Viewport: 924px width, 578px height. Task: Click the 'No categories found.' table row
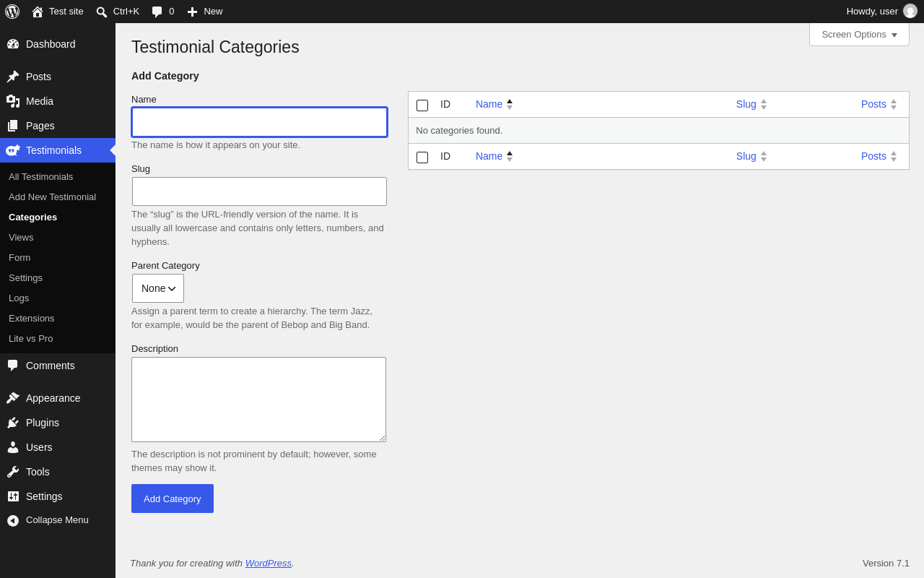658,131
